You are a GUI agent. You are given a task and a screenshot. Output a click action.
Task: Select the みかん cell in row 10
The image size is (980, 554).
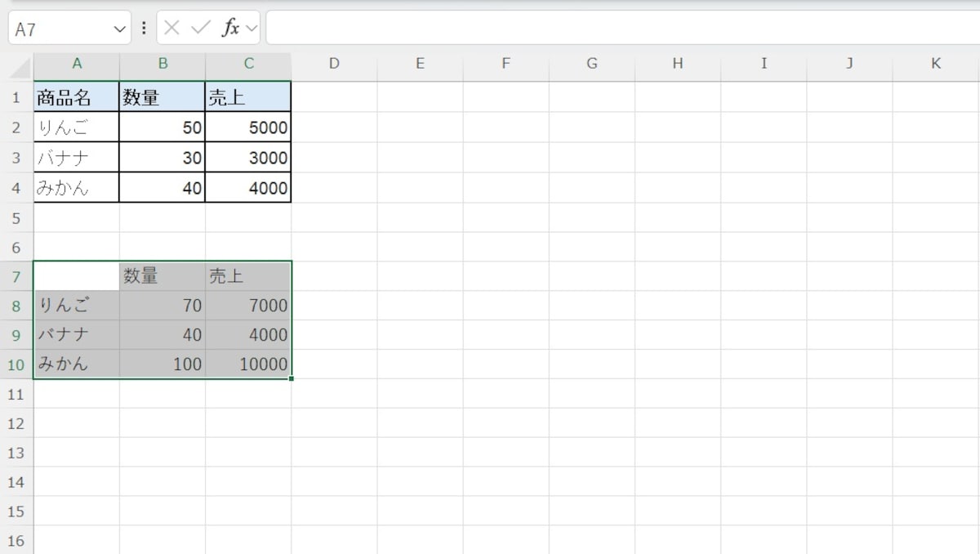coord(76,364)
